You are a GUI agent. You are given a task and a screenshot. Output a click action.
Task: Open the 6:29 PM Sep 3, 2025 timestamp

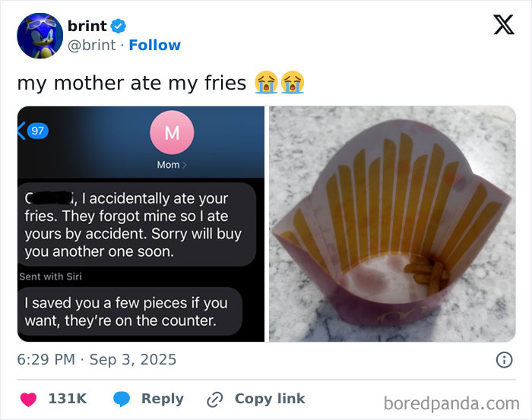[97, 359]
